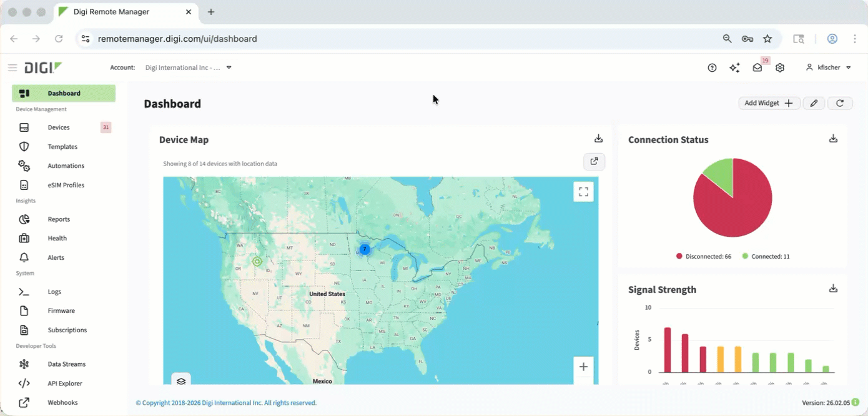Open the settings gear icon

780,68
